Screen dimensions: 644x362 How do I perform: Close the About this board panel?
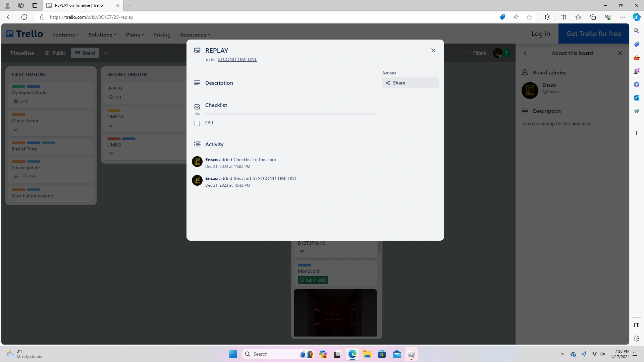(620, 53)
